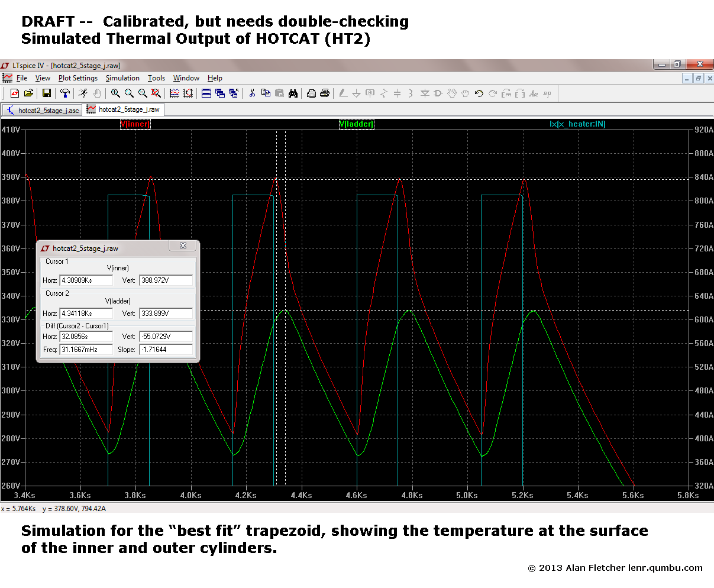Select the Zoom Out magnifier with minus

143,93
